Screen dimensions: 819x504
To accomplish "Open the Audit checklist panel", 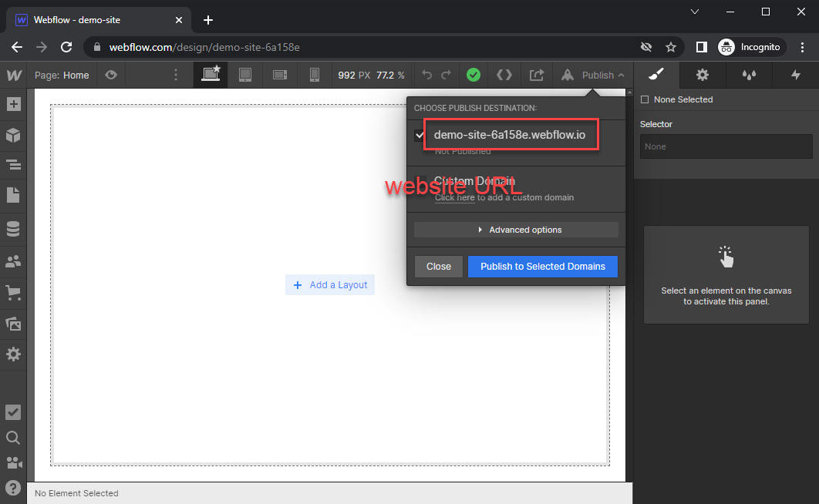I will coord(13,412).
